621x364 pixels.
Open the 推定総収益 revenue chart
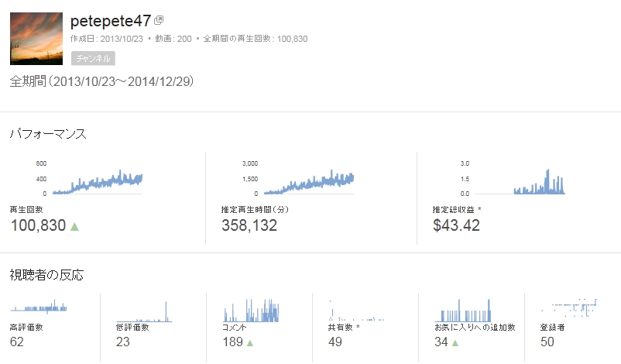(x=513, y=178)
